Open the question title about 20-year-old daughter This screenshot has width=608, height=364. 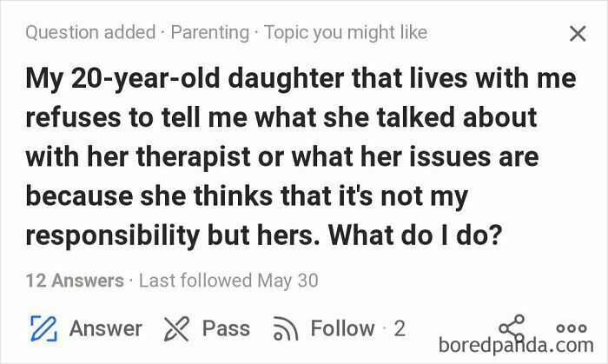[301, 156]
